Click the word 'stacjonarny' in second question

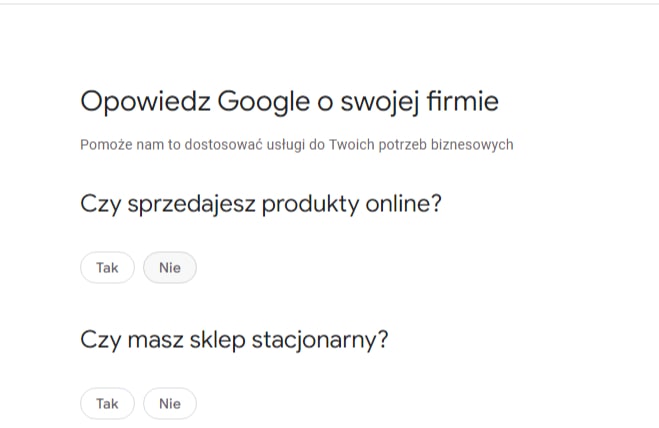point(322,340)
